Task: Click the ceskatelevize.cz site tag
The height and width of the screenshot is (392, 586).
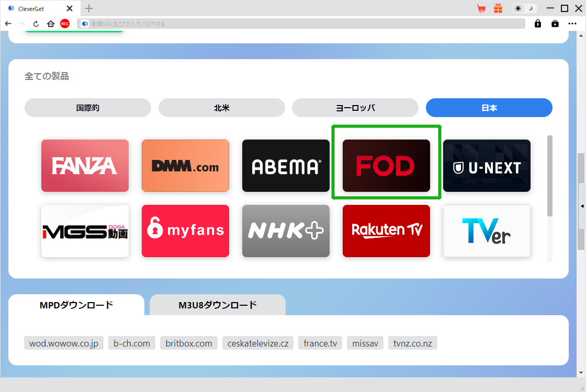Action: pyautogui.click(x=258, y=343)
